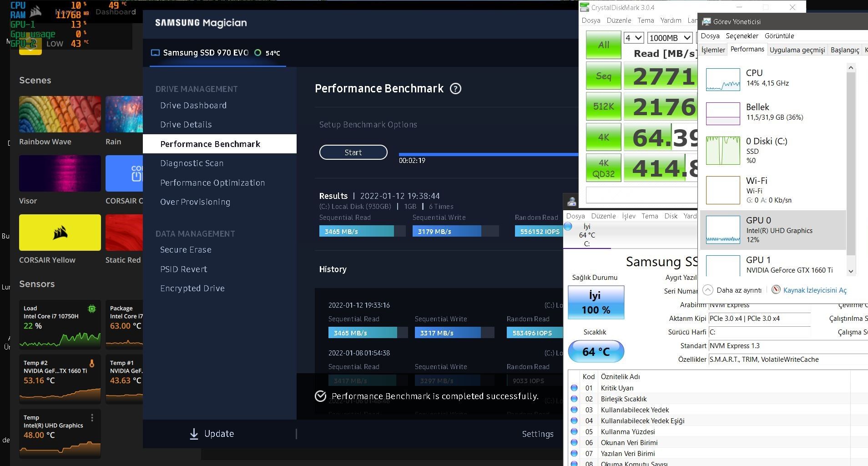
Task: Select CPU 14% entry in Task Manager
Action: 773,79
